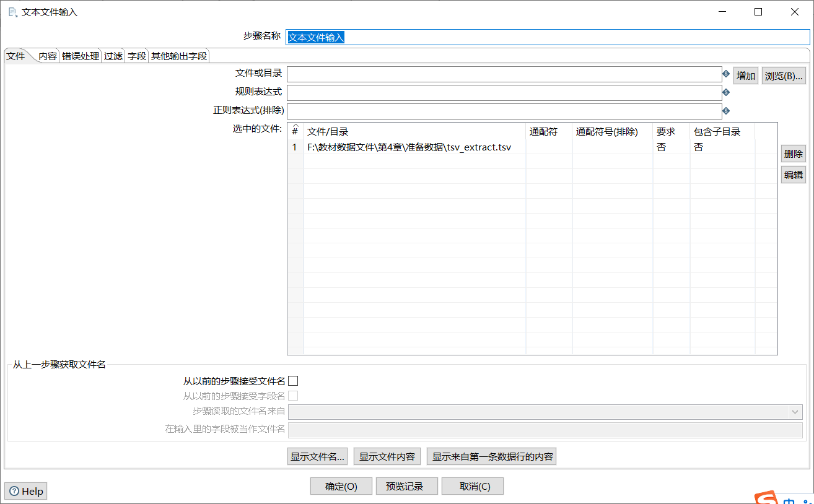The width and height of the screenshot is (814, 504).
Task: Click 要求 column header
Action: [x=672, y=131]
